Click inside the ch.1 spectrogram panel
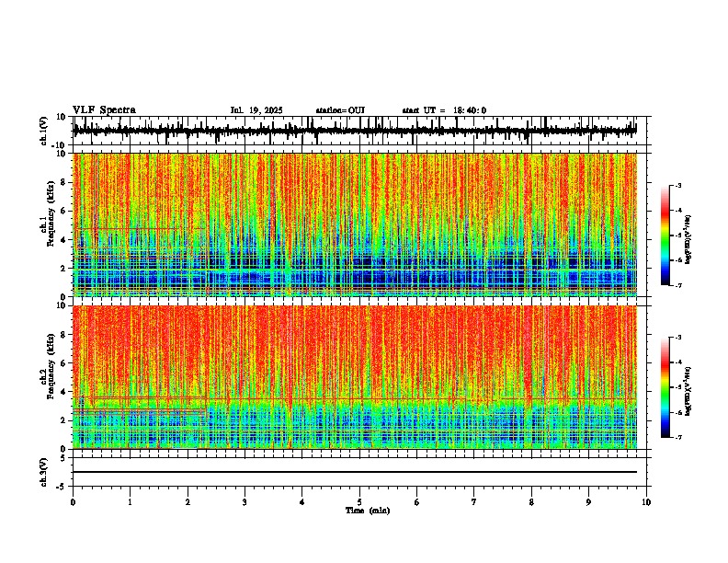The height and width of the screenshot is (563, 728). click(x=355, y=224)
